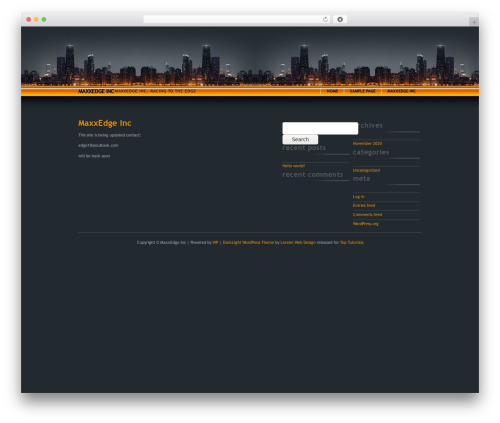The width and height of the screenshot is (500, 423).
Task: Click DarkLight WordPress Theme footer link
Action: click(248, 242)
